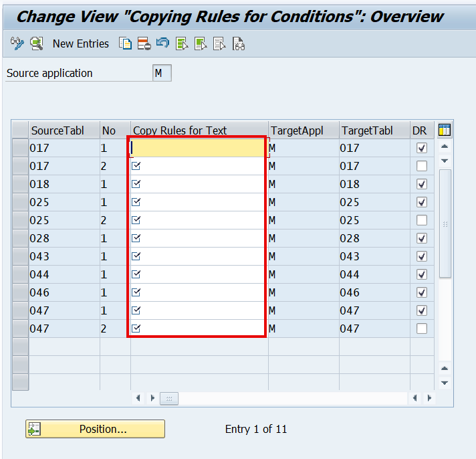476x459 pixels.
Task: Click Copy Rules check icon in row 018
Action: tap(136, 184)
